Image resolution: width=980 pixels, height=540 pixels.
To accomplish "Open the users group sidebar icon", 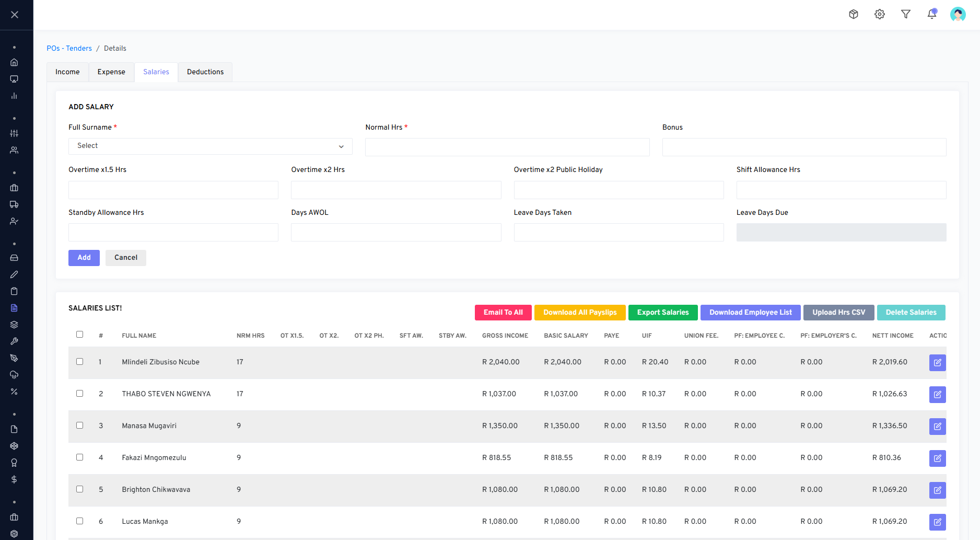I will (x=14, y=150).
